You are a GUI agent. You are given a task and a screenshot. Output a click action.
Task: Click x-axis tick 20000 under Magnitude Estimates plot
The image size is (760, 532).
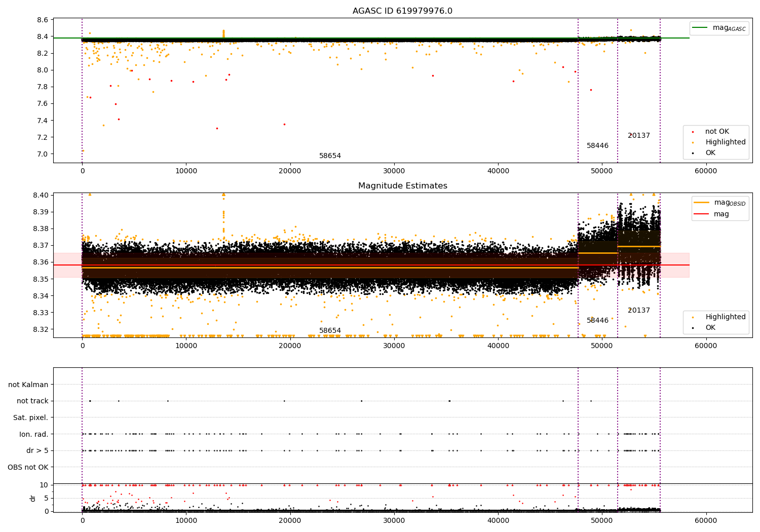pyautogui.click(x=290, y=346)
